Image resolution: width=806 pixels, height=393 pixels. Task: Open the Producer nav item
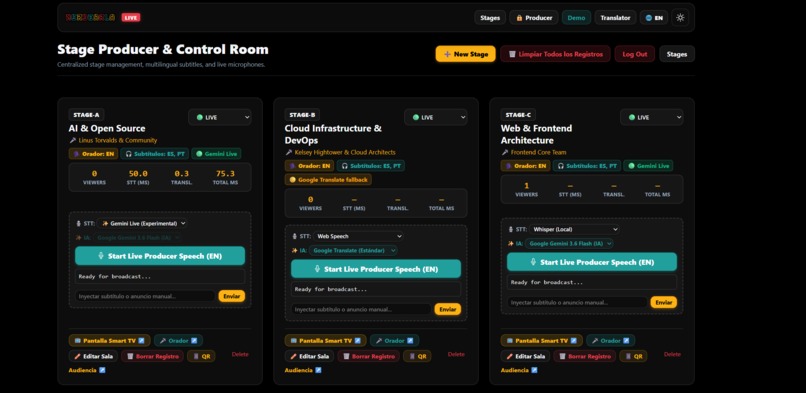(534, 17)
